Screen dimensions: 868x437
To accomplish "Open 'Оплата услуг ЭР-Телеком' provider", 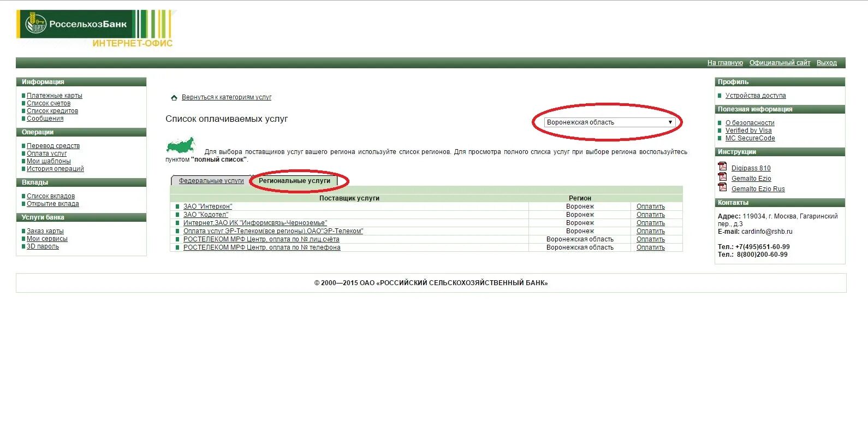I will (x=273, y=231).
